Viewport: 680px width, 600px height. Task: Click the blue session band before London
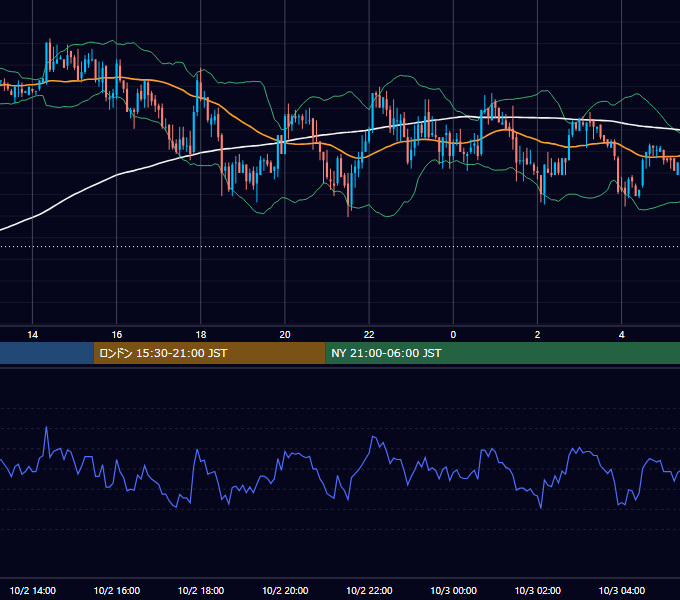coord(47,353)
